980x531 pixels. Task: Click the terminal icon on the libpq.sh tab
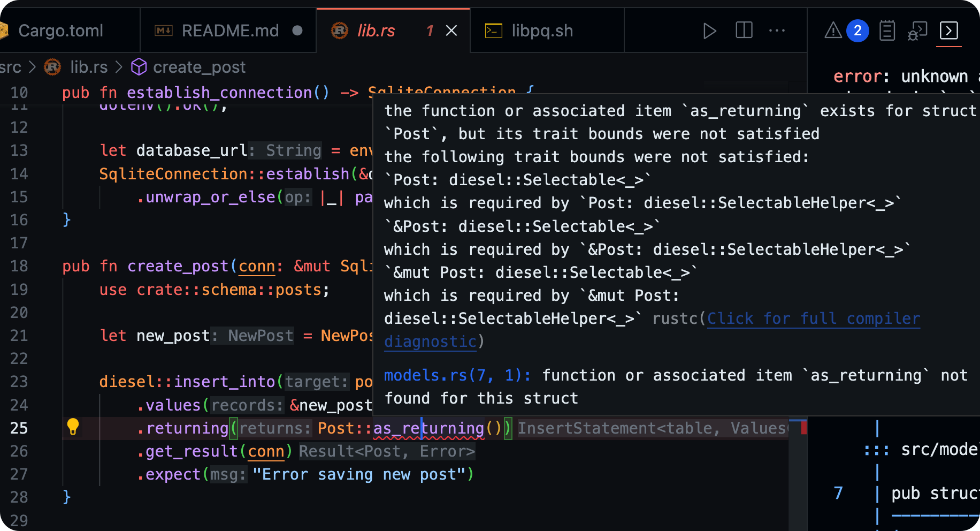coord(495,31)
